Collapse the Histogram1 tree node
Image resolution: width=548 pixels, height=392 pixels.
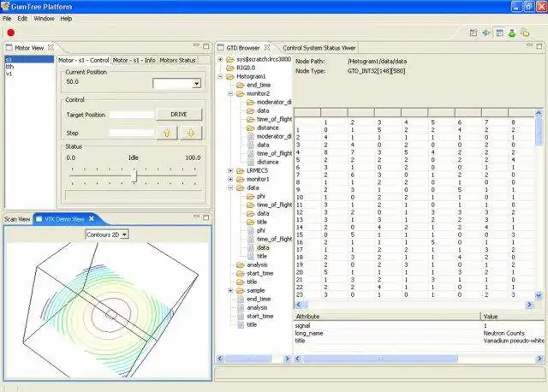point(220,76)
